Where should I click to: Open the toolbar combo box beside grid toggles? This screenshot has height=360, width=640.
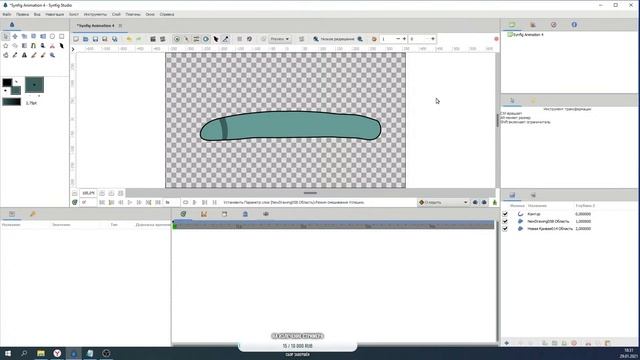pos(280,39)
